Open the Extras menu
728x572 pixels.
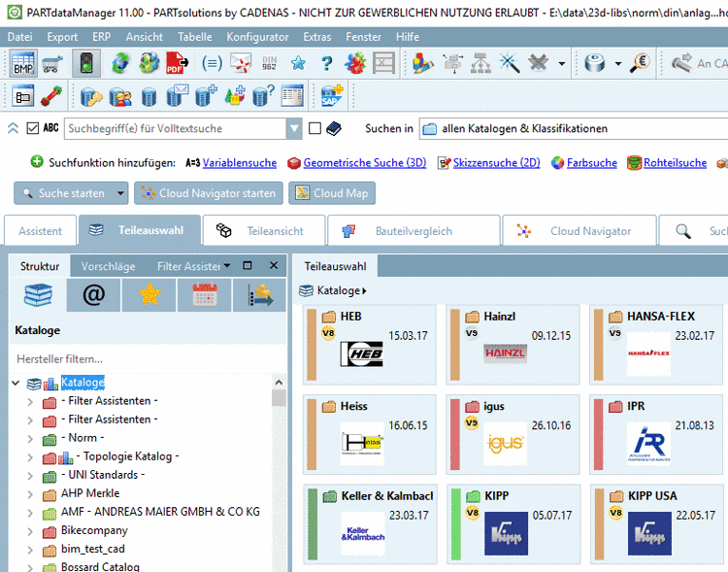pos(317,37)
